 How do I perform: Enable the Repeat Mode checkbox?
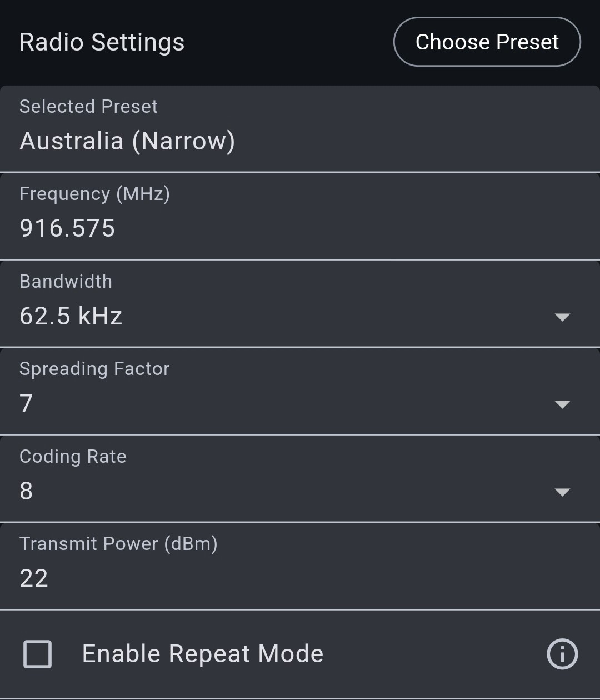click(38, 654)
